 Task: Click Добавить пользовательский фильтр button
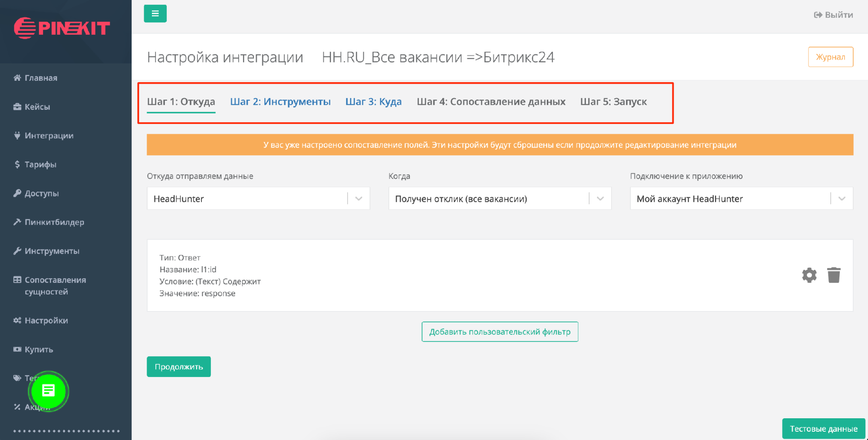[x=500, y=332]
